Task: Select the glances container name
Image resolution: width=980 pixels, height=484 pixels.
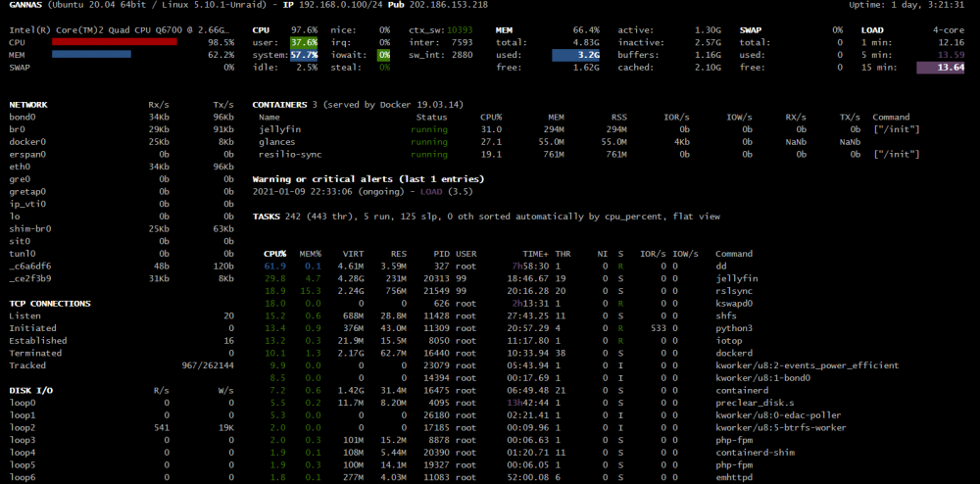Action: [277, 142]
